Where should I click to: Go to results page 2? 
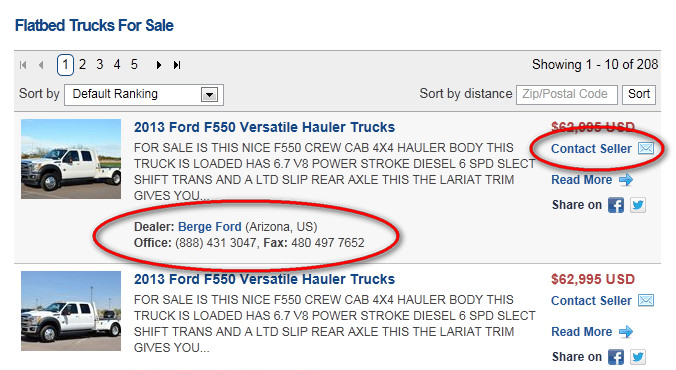82,65
